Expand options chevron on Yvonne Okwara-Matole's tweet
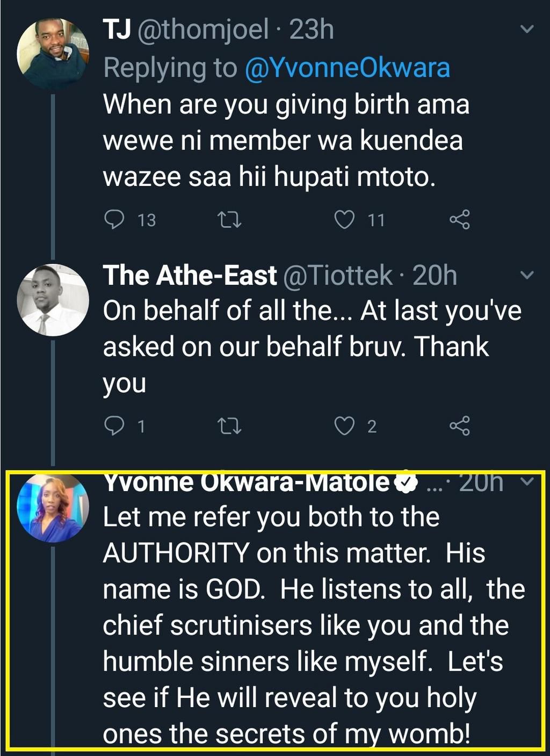This screenshot has height=756, width=550. pos(527,481)
